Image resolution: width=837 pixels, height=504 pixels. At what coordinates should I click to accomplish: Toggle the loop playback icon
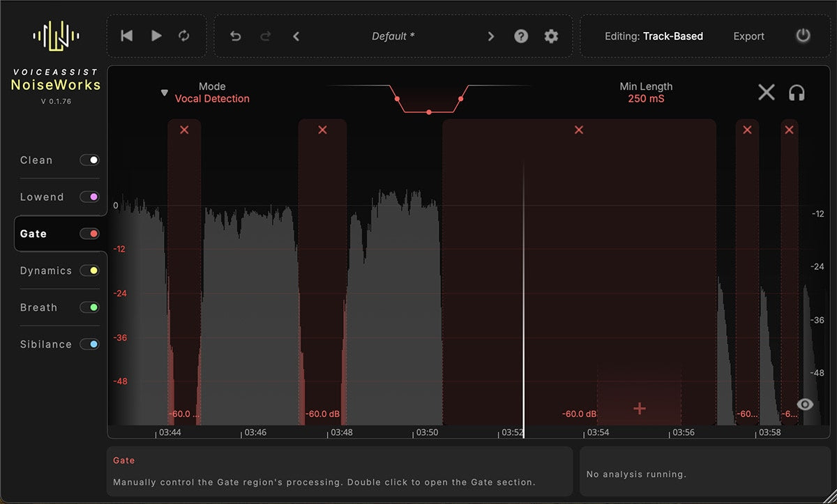pyautogui.click(x=184, y=36)
